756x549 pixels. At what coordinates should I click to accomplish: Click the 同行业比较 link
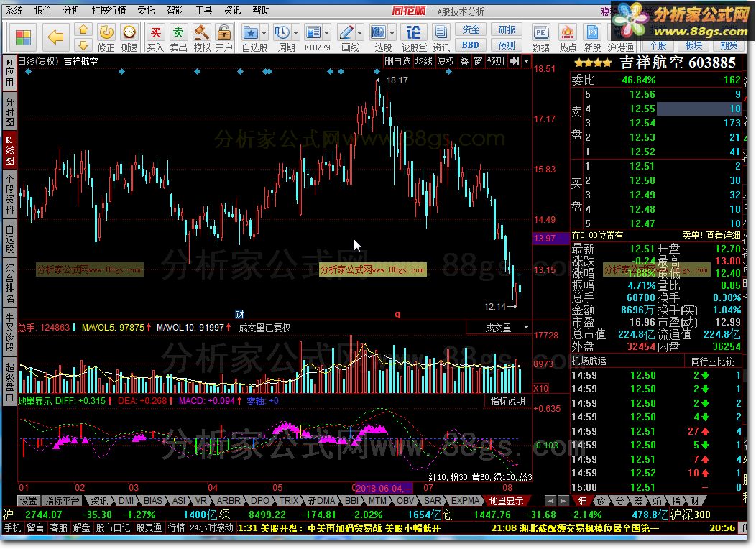[x=713, y=361]
